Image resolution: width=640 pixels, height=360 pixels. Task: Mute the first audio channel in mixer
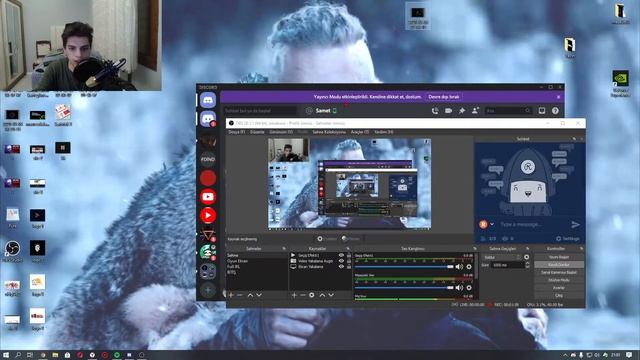459,267
